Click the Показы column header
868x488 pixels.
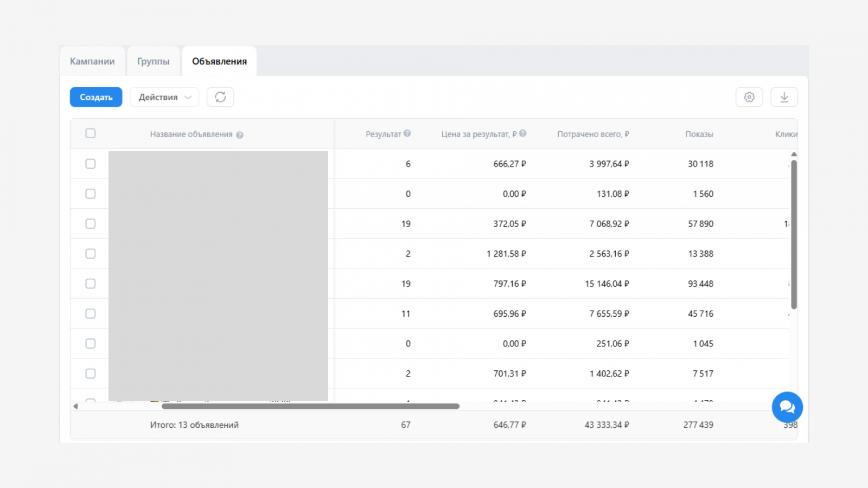click(699, 134)
